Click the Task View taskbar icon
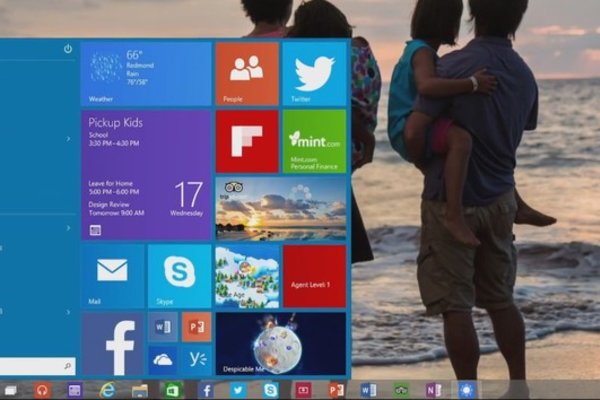The height and width of the screenshot is (400, 600). [10, 390]
